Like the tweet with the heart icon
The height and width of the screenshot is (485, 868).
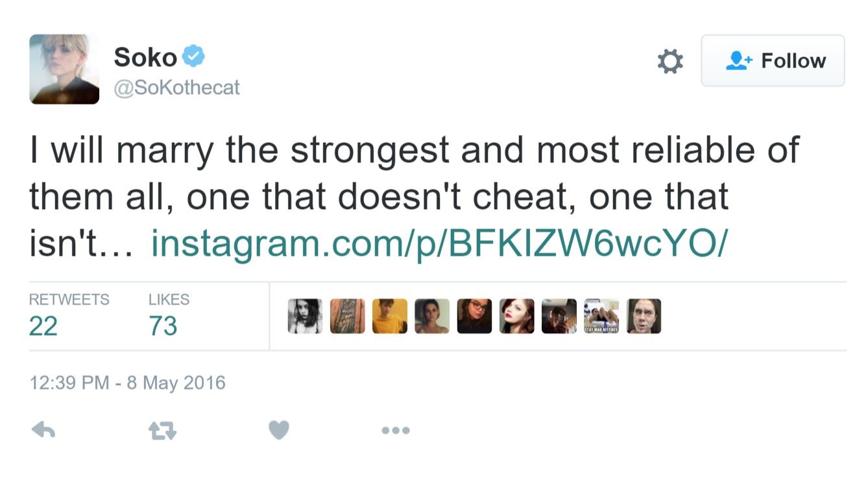tap(278, 430)
